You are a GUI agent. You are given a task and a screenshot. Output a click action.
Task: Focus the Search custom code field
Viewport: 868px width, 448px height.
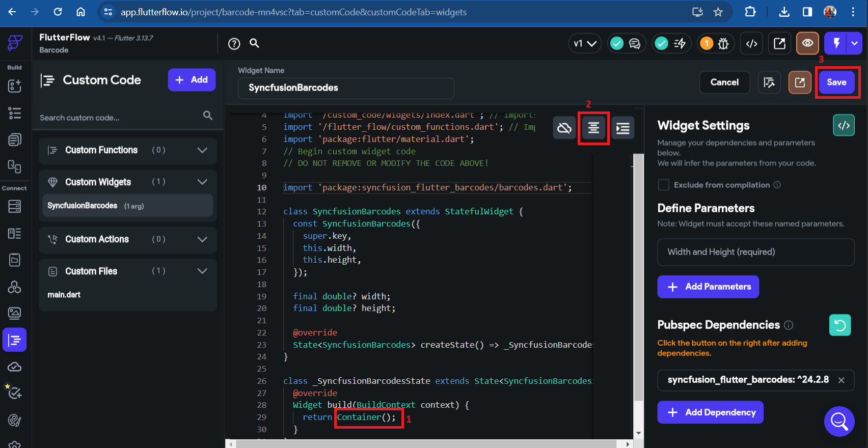pos(126,118)
